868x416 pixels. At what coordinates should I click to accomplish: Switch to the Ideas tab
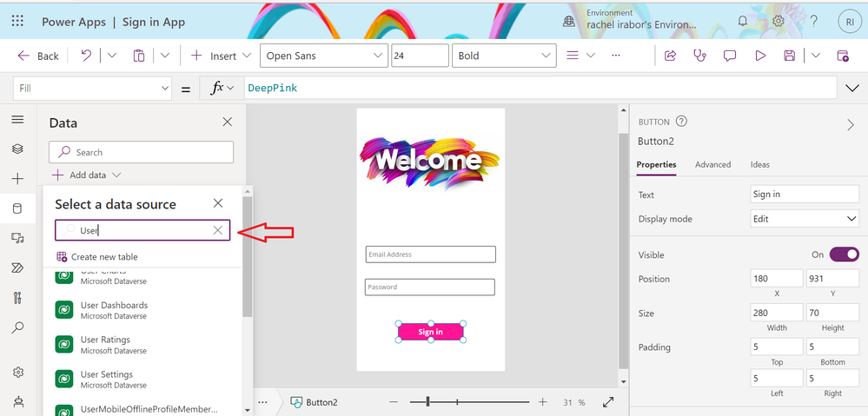pyautogui.click(x=760, y=164)
